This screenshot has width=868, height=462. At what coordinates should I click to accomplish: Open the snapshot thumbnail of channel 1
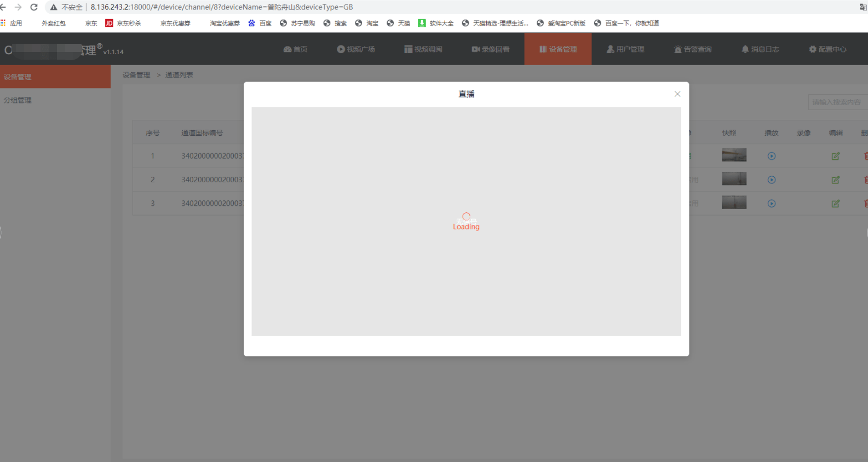pyautogui.click(x=734, y=155)
